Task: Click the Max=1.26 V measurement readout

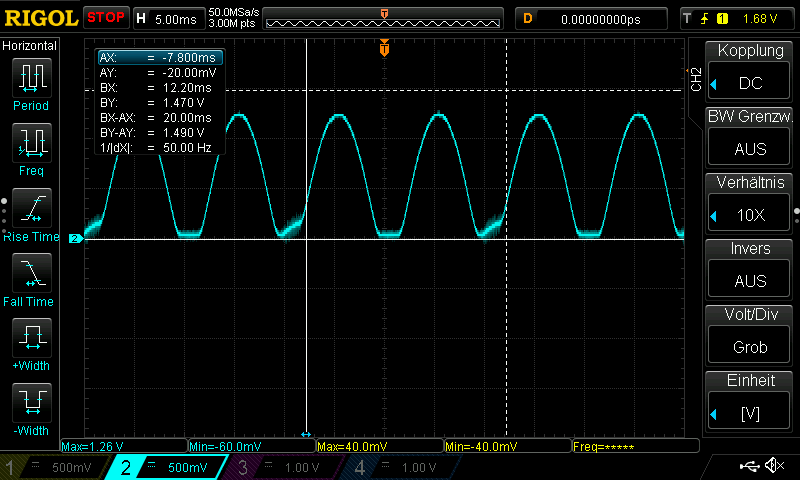Action: pyautogui.click(x=124, y=446)
